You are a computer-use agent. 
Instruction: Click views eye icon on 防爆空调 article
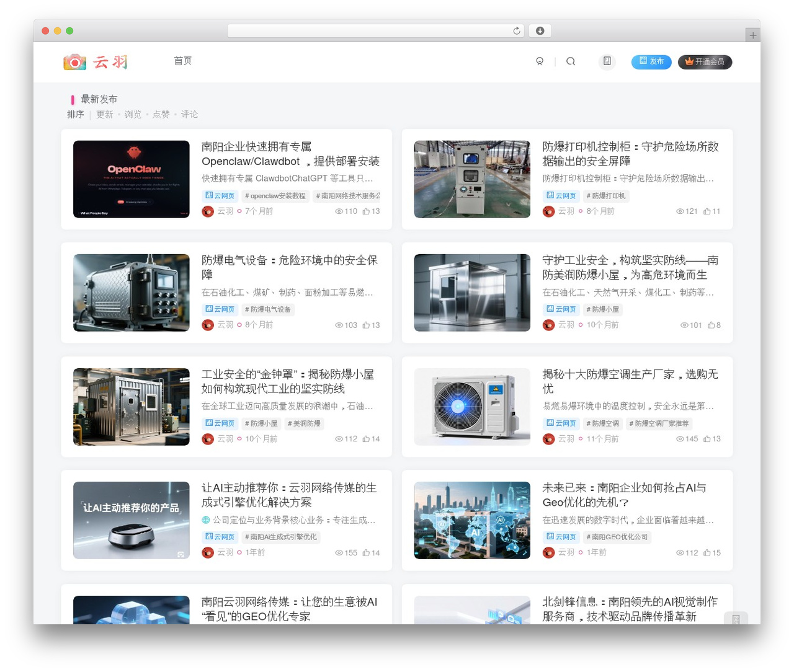click(680, 439)
